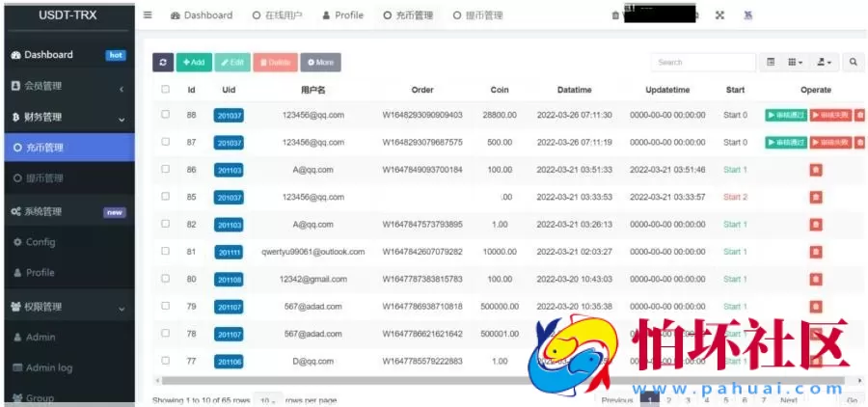Check the checkbox for row 80

(166, 278)
